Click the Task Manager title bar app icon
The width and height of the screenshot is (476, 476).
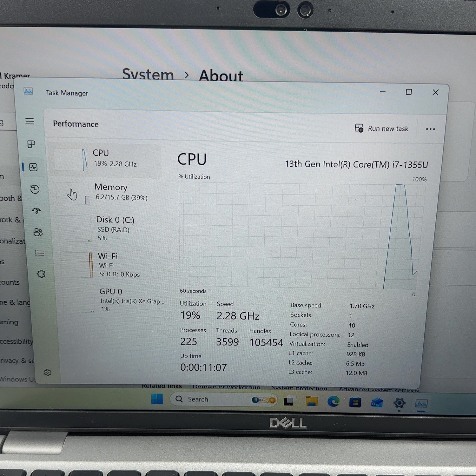28,92
